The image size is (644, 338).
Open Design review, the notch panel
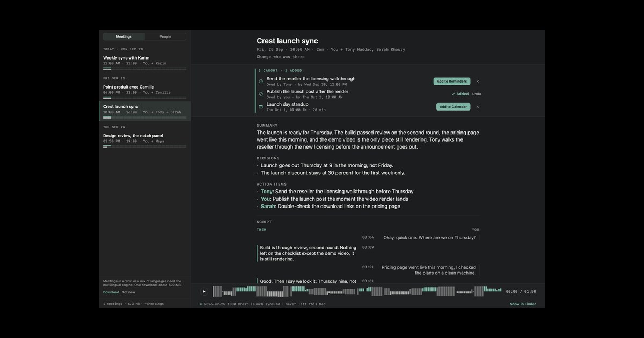tap(144, 140)
